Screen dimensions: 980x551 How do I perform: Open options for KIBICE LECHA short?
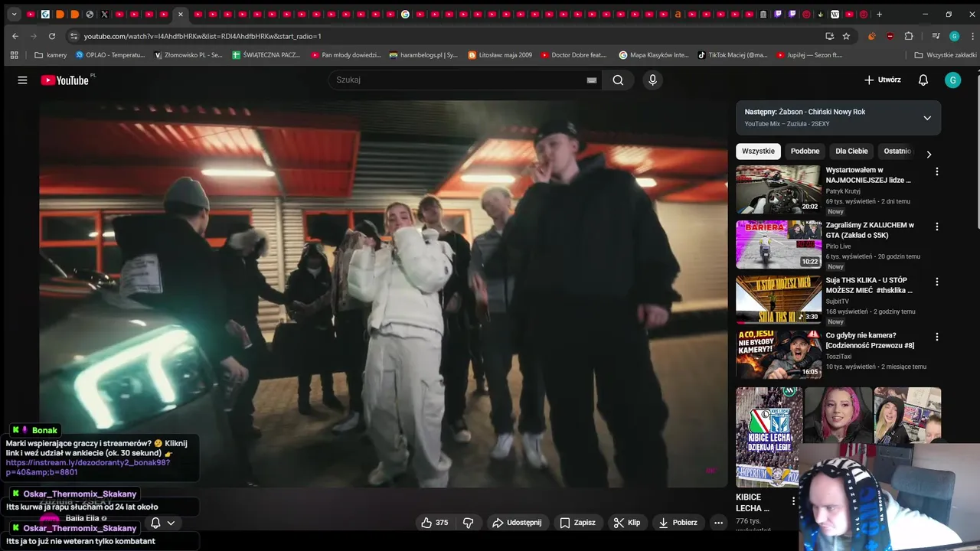click(x=793, y=501)
